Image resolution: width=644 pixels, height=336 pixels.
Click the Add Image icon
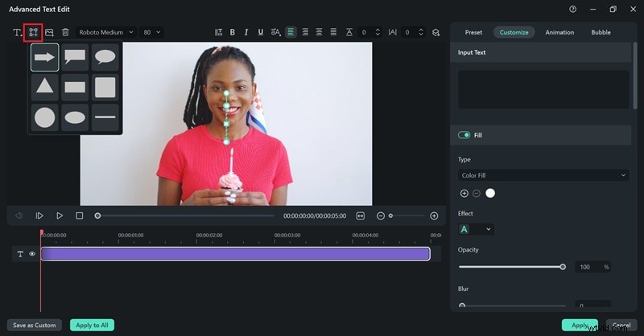pos(49,32)
